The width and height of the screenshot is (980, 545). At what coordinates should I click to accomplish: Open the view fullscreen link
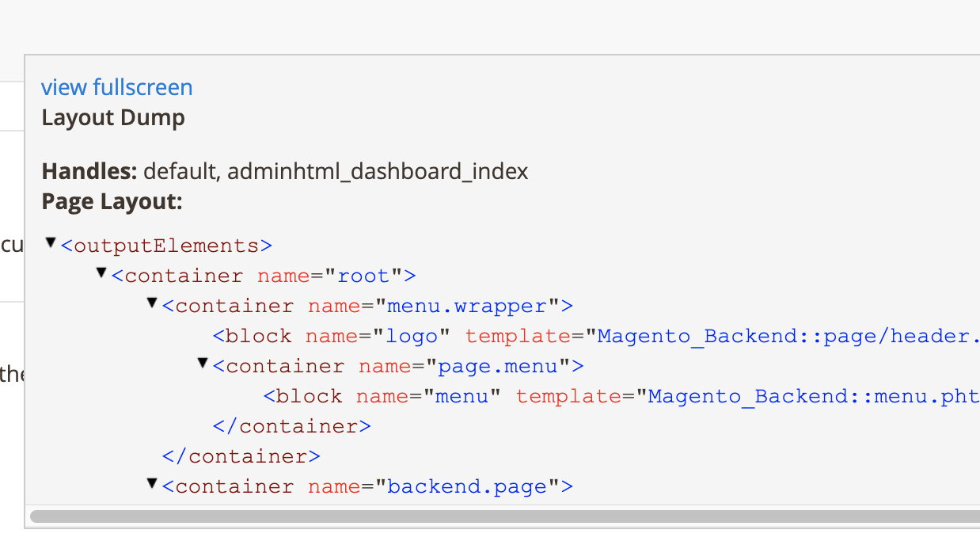point(116,87)
